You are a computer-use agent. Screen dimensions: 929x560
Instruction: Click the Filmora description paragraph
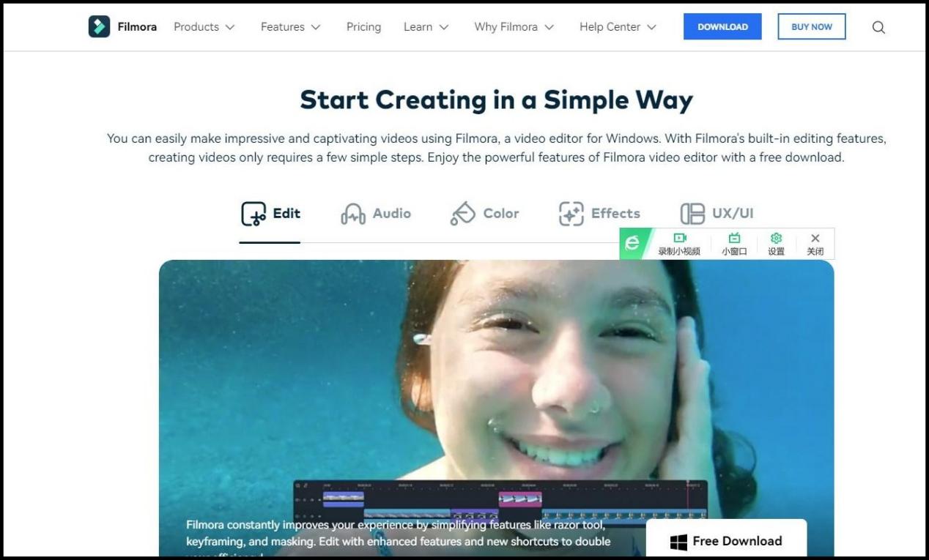[496, 148]
